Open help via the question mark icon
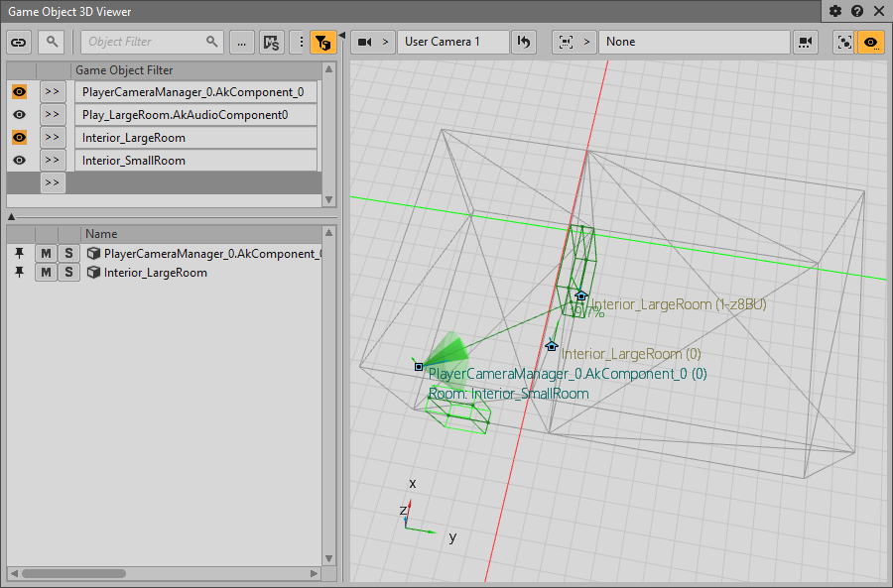 (x=857, y=11)
